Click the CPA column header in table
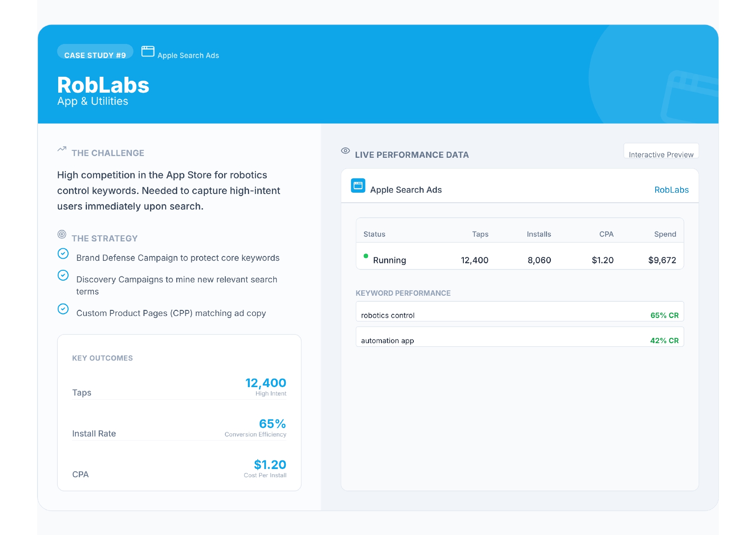Image resolution: width=756 pixels, height=535 pixels. click(606, 234)
